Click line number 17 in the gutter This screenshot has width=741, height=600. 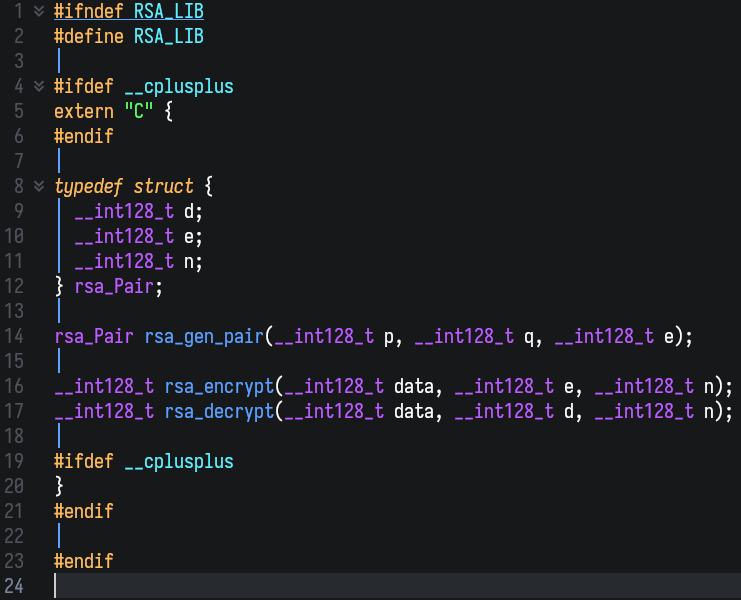pos(14,411)
